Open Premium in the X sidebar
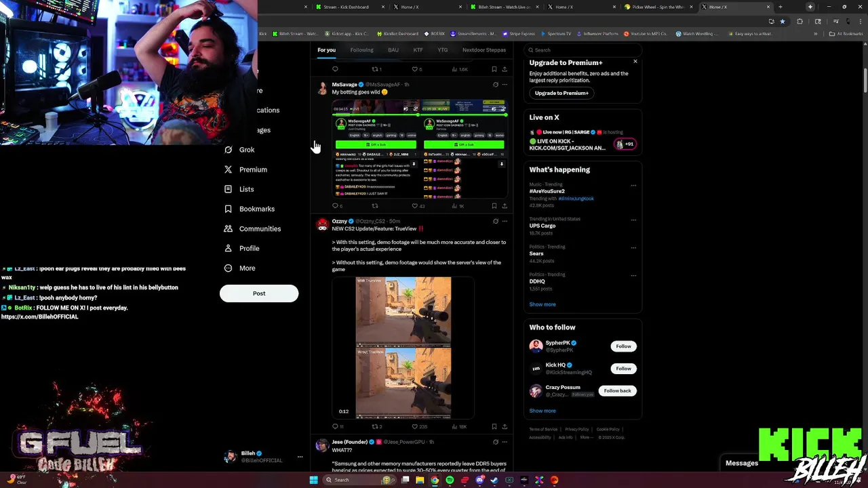 tap(245, 169)
